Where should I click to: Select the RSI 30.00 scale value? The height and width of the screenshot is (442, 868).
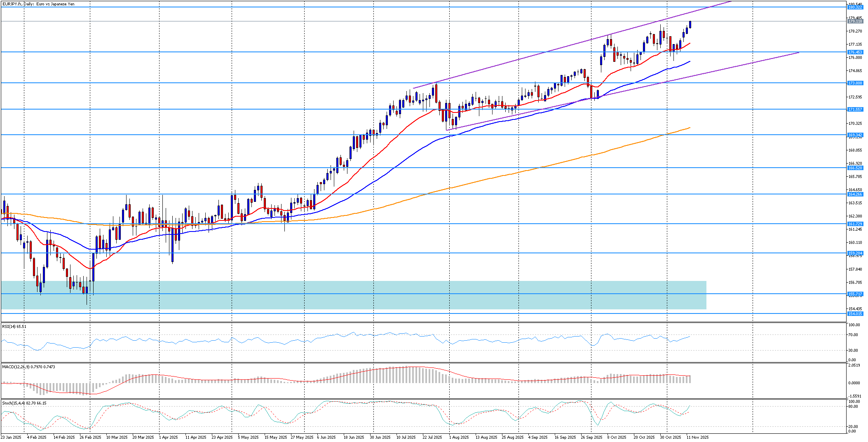(x=853, y=351)
